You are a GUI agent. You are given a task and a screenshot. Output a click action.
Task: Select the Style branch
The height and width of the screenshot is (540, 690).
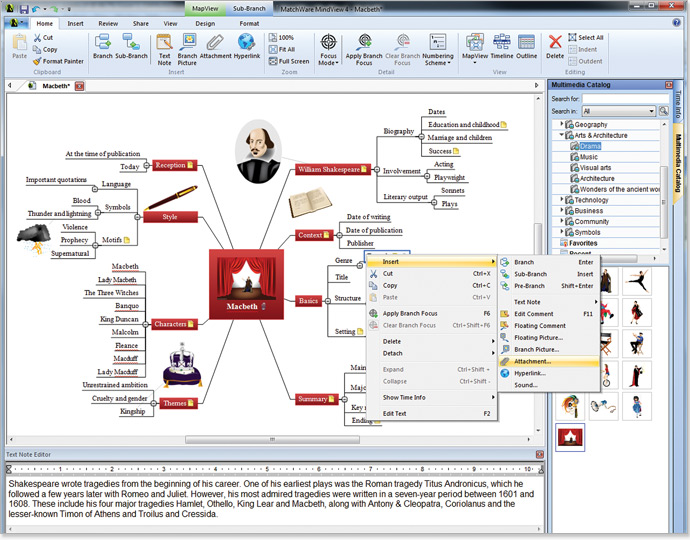(170, 217)
